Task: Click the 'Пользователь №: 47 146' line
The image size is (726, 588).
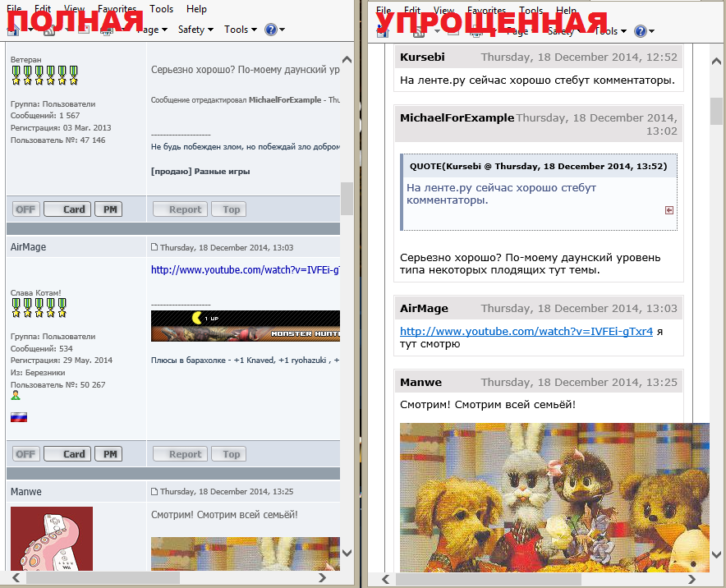Action: point(57,140)
